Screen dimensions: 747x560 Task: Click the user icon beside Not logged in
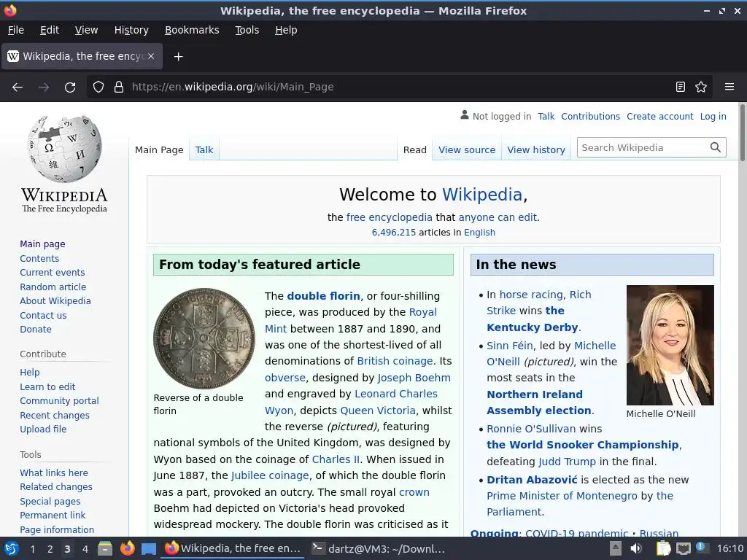(465, 114)
